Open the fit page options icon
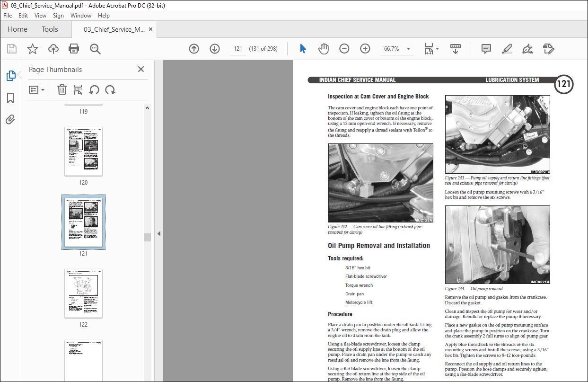This screenshot has height=382, width=588. (429, 49)
